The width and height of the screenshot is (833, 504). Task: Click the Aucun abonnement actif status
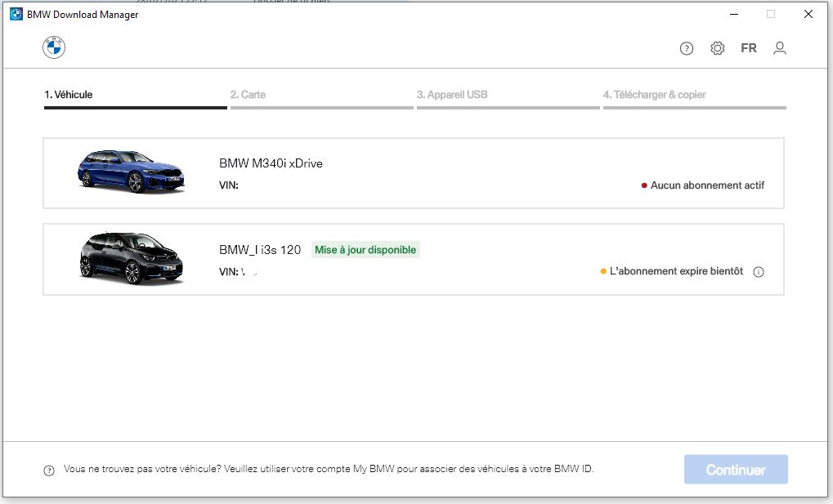[x=707, y=185]
